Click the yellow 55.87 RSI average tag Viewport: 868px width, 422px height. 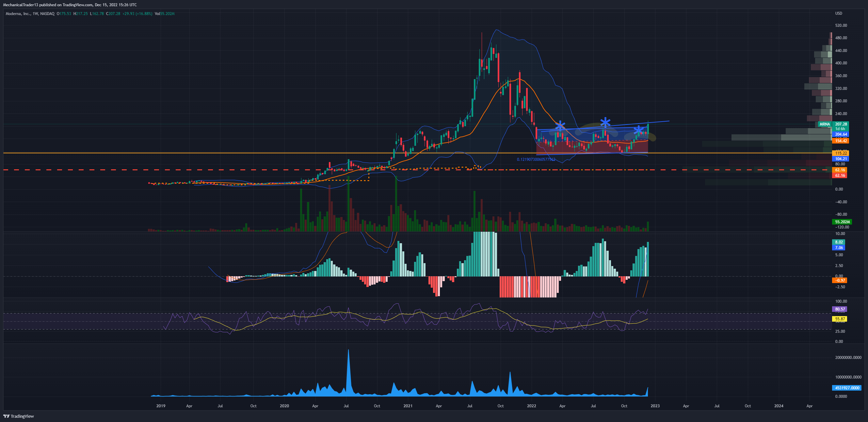840,319
